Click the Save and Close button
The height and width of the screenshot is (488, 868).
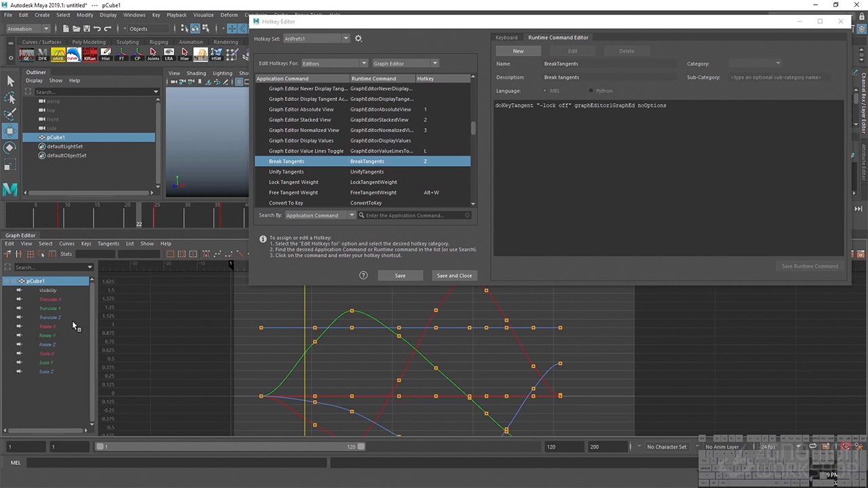pyautogui.click(x=454, y=275)
